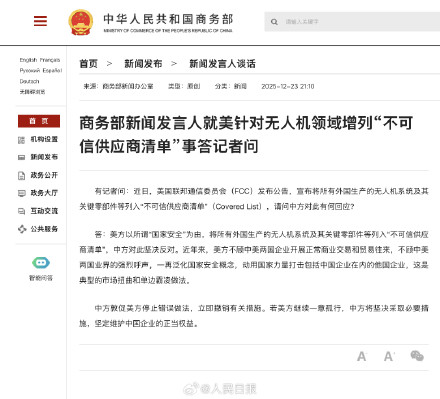This screenshot has height=399, width=440.
Task: Click the publish date 2025-12-23 21:10
Action: pyautogui.click(x=288, y=86)
